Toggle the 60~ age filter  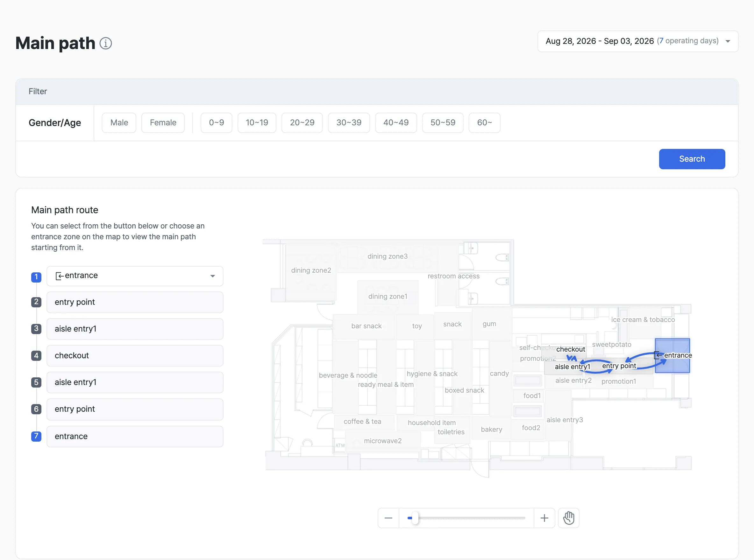click(x=484, y=123)
